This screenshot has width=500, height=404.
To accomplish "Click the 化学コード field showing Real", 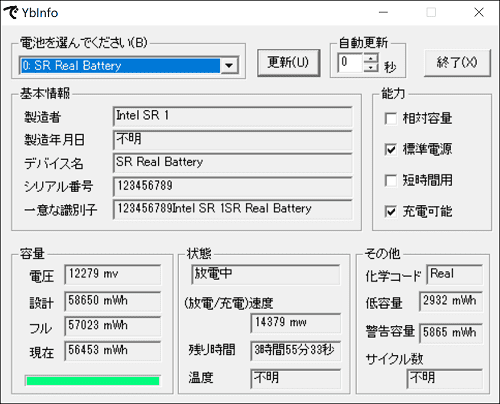I will 454,275.
